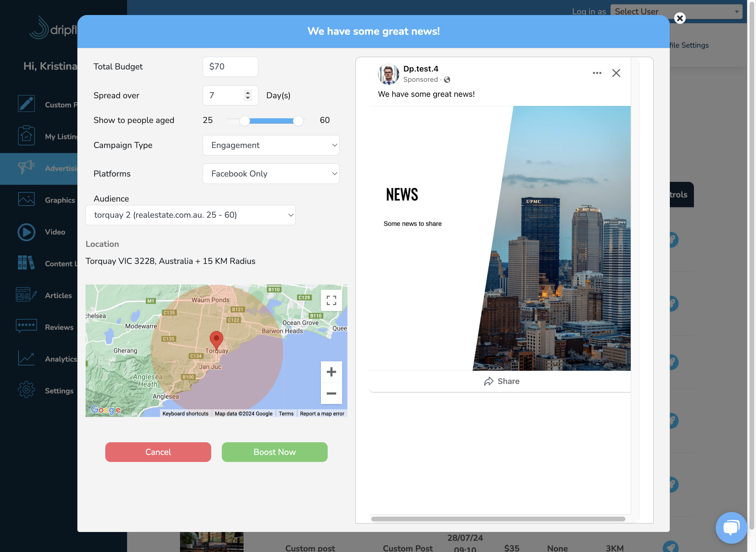Image resolution: width=756 pixels, height=552 pixels.
Task: Open the three-dot menu on ad preview
Action: pos(597,73)
